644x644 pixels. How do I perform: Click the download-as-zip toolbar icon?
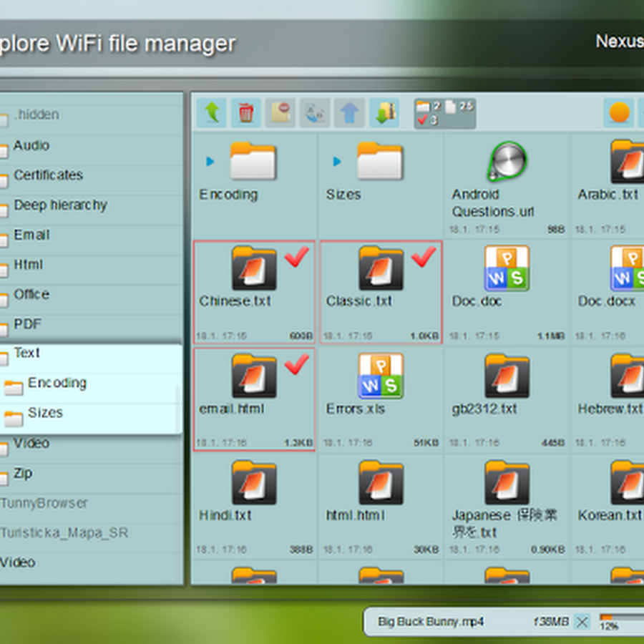(x=384, y=112)
